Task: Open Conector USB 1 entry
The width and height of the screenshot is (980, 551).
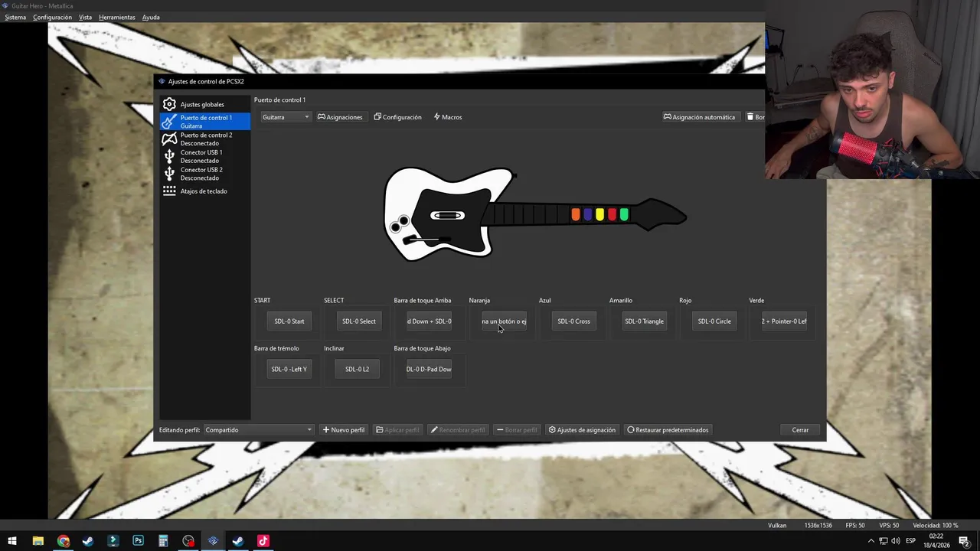Action: [x=204, y=156]
